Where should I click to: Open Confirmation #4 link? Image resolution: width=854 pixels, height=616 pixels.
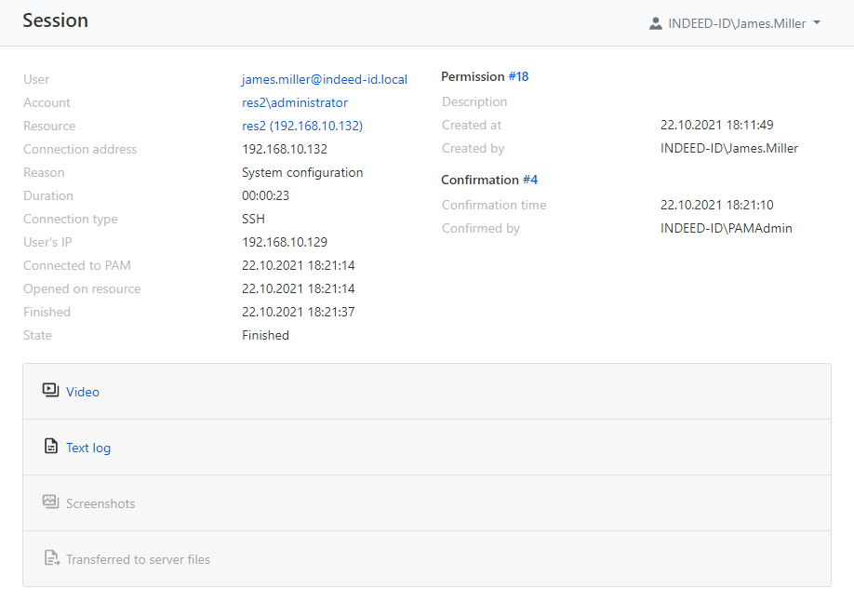tap(529, 180)
